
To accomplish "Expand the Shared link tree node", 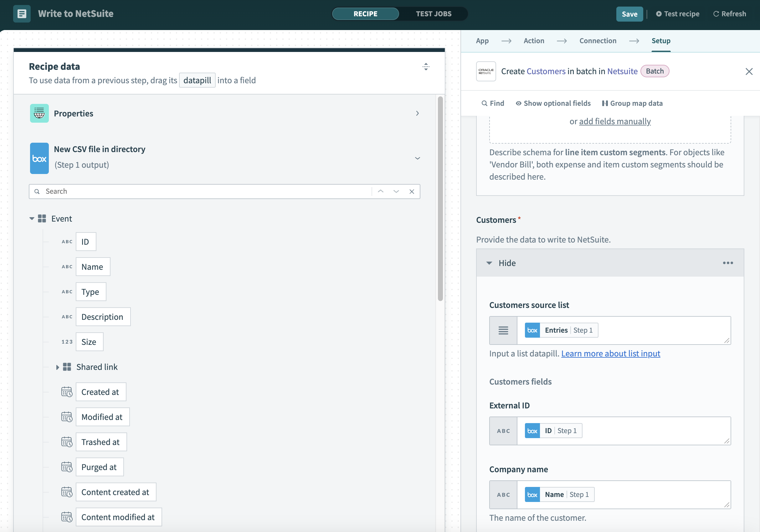I will (58, 367).
